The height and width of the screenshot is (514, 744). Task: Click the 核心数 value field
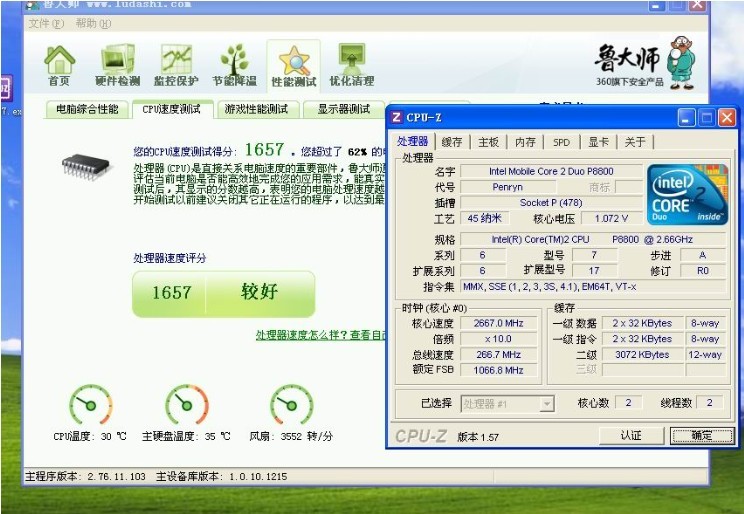pyautogui.click(x=628, y=403)
